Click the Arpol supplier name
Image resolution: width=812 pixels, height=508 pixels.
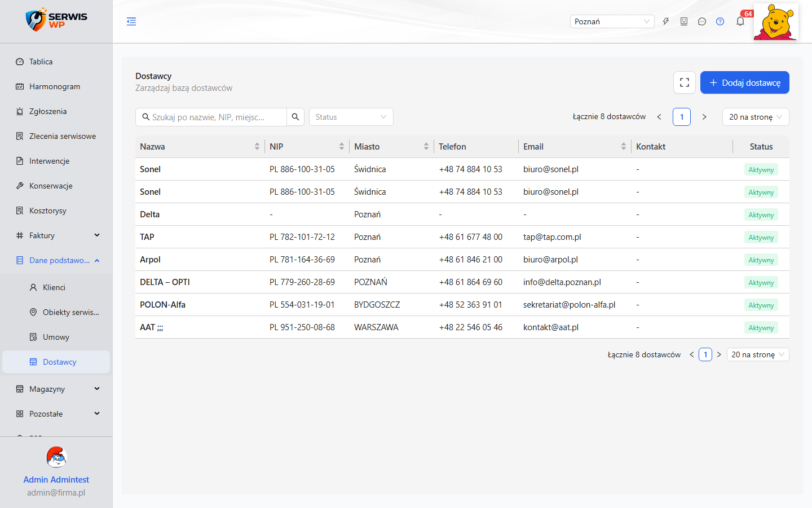[x=151, y=260]
